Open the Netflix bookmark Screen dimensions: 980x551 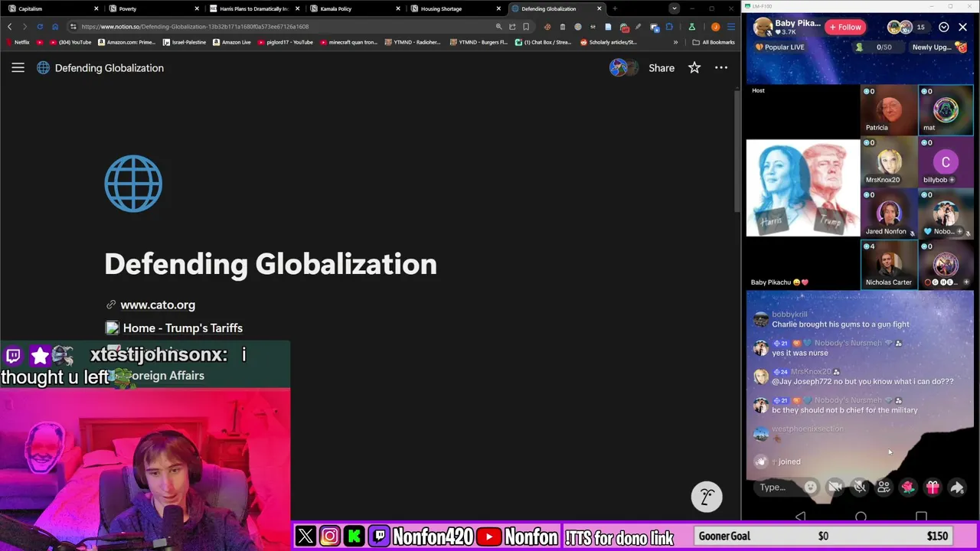[x=18, y=42]
